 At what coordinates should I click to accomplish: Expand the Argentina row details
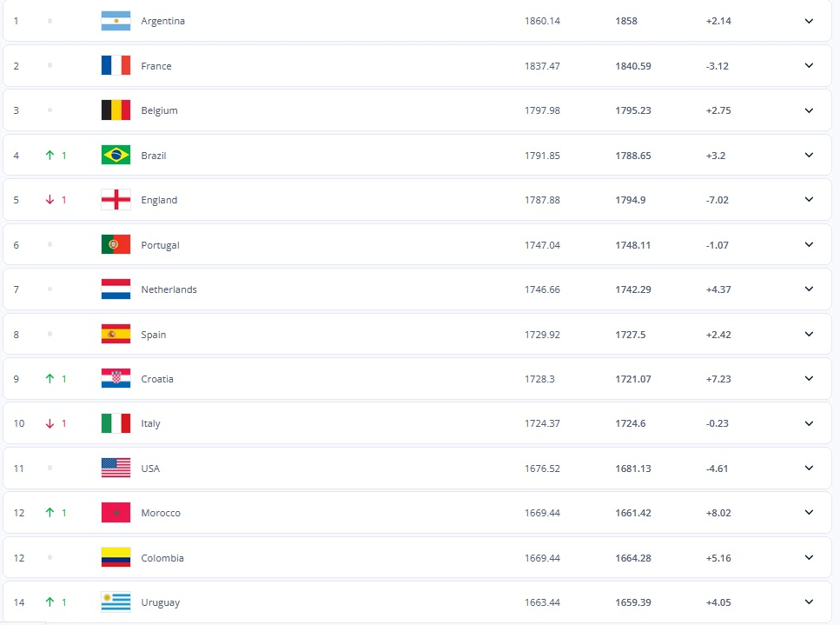pyautogui.click(x=809, y=21)
